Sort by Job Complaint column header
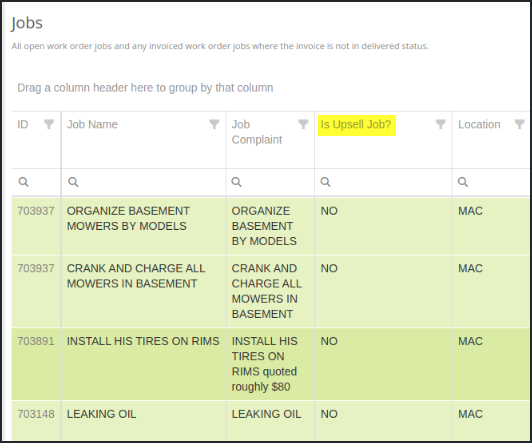 point(257,132)
